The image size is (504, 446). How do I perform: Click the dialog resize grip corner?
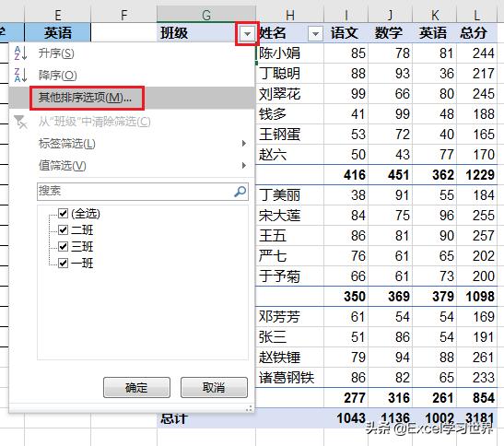point(249,409)
